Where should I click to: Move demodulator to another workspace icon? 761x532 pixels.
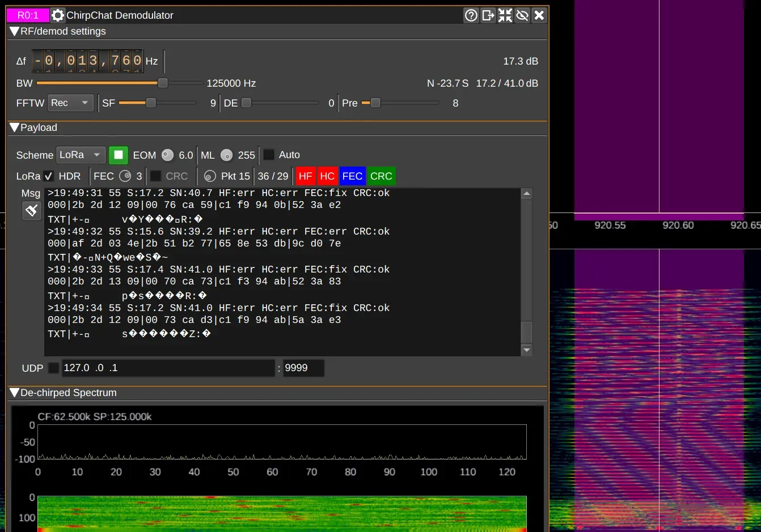[488, 15]
